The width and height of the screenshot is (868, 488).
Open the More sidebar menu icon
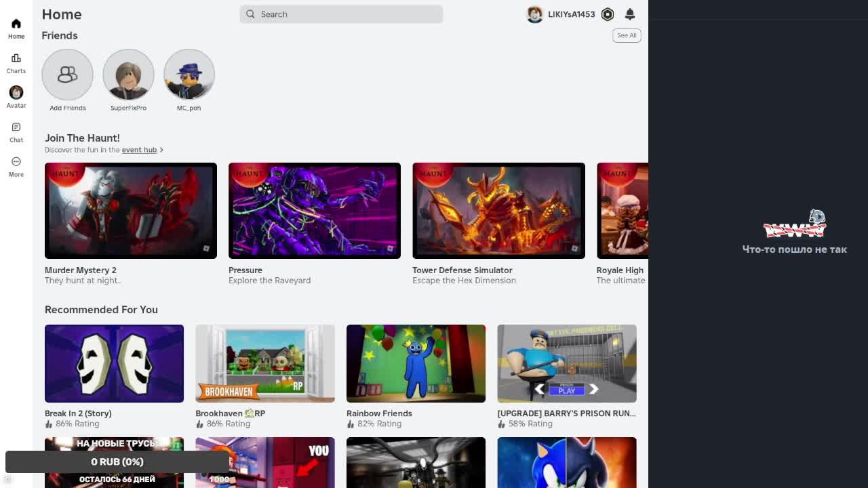tap(16, 161)
